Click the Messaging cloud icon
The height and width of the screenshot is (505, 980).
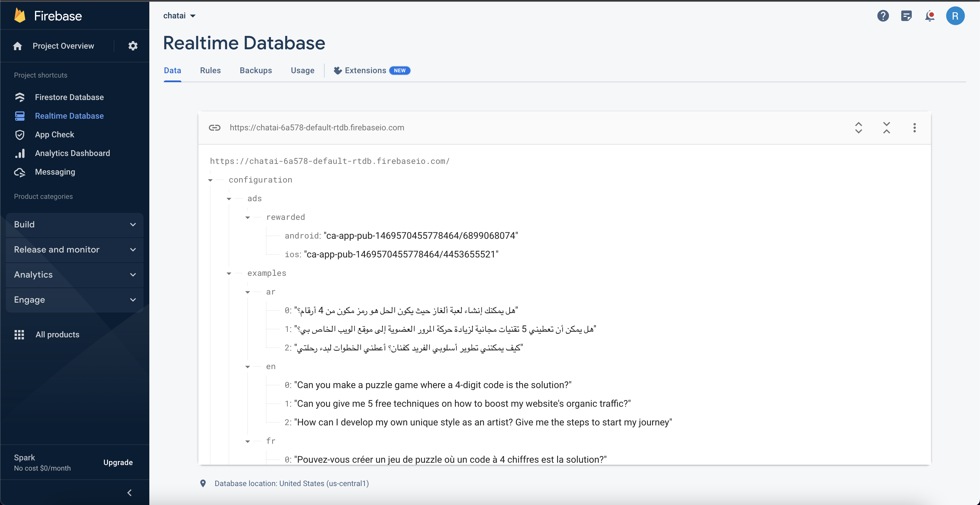[20, 172]
